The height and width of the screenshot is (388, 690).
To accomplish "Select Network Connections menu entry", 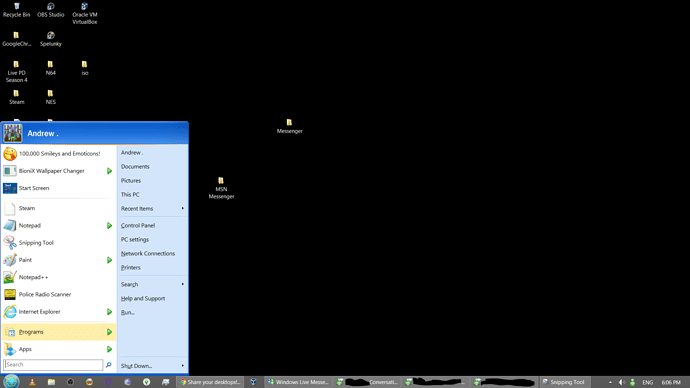I will (148, 253).
